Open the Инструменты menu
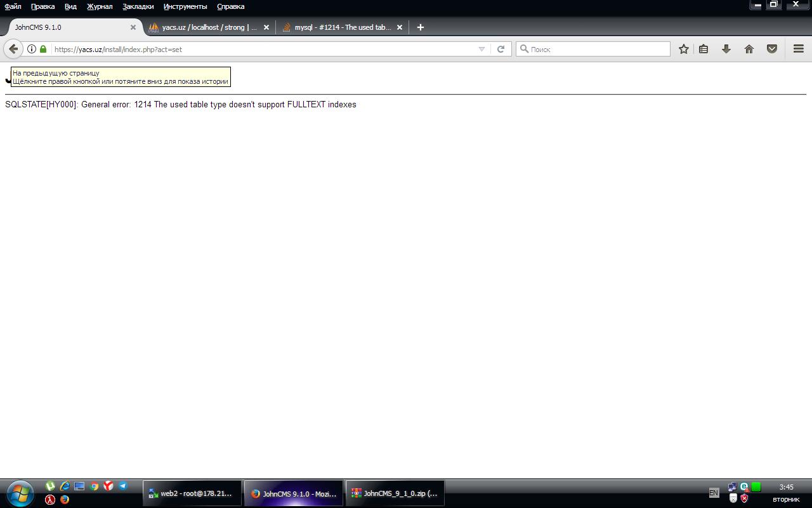The height and width of the screenshot is (508, 812). click(x=185, y=6)
